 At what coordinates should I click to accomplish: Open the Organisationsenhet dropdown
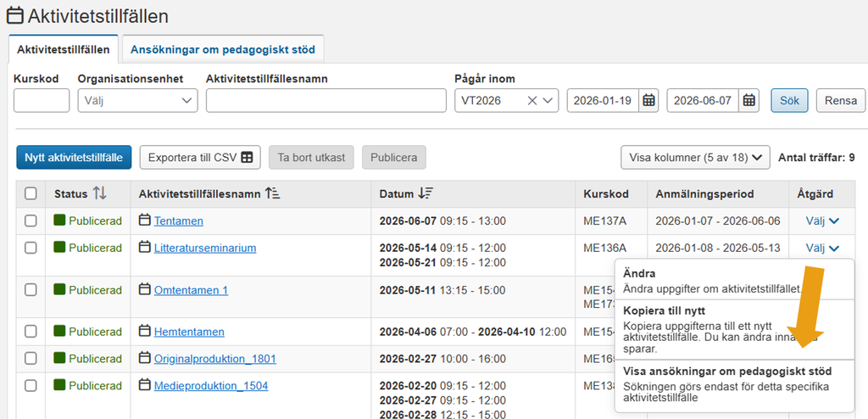coord(137,100)
